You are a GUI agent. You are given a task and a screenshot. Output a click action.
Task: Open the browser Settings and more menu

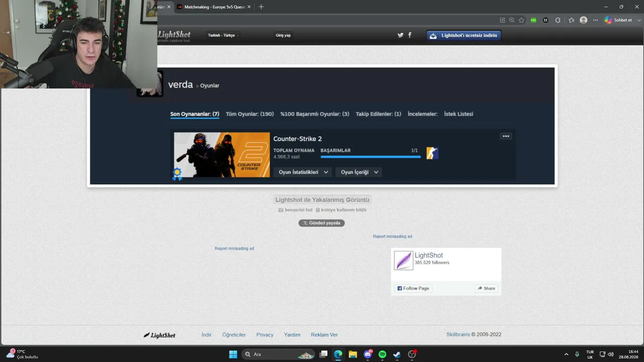click(596, 20)
